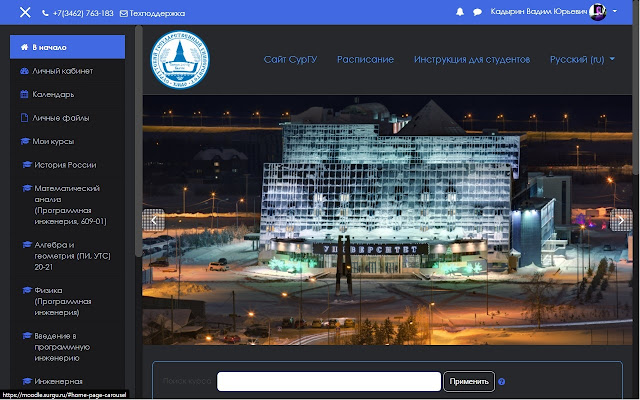The height and width of the screenshot is (400, 640).
Task: Click graduation cap icon beside История России
Action: pos(27,165)
